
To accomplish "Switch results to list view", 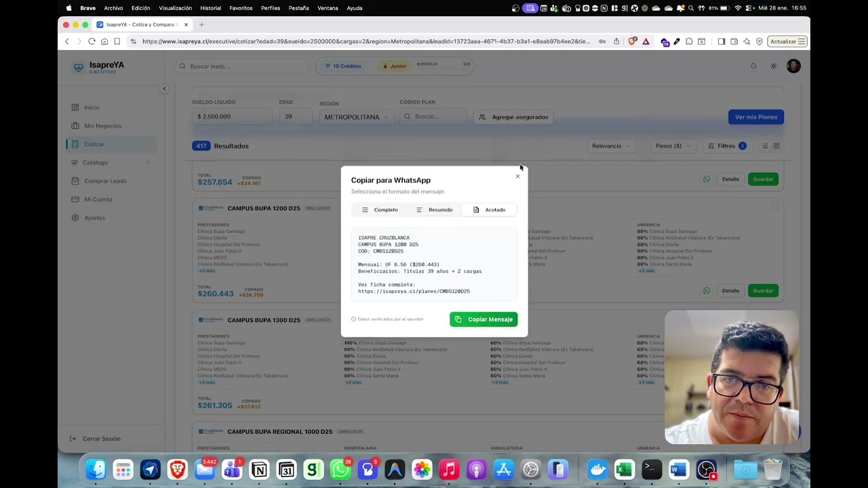I will coord(765,146).
